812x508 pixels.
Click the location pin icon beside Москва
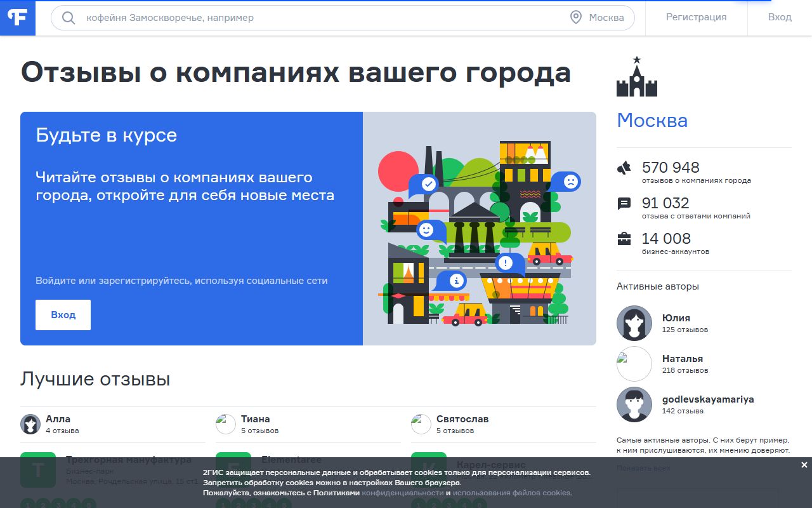point(576,18)
